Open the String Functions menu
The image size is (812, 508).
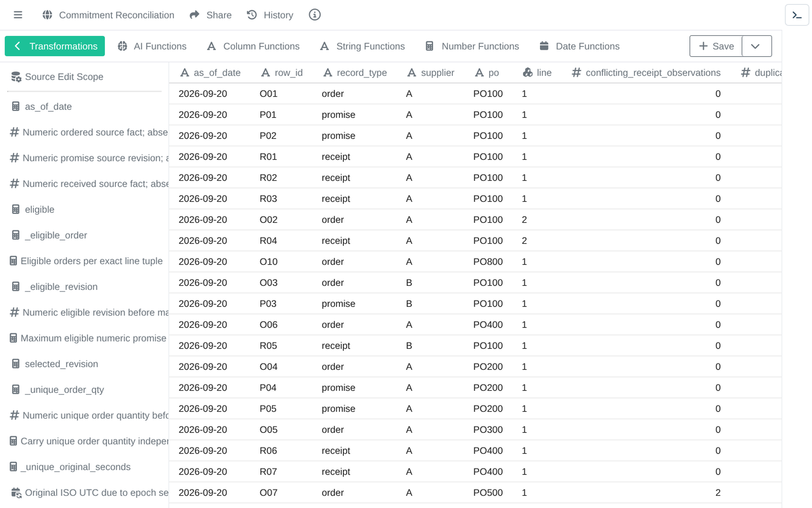[x=362, y=46]
